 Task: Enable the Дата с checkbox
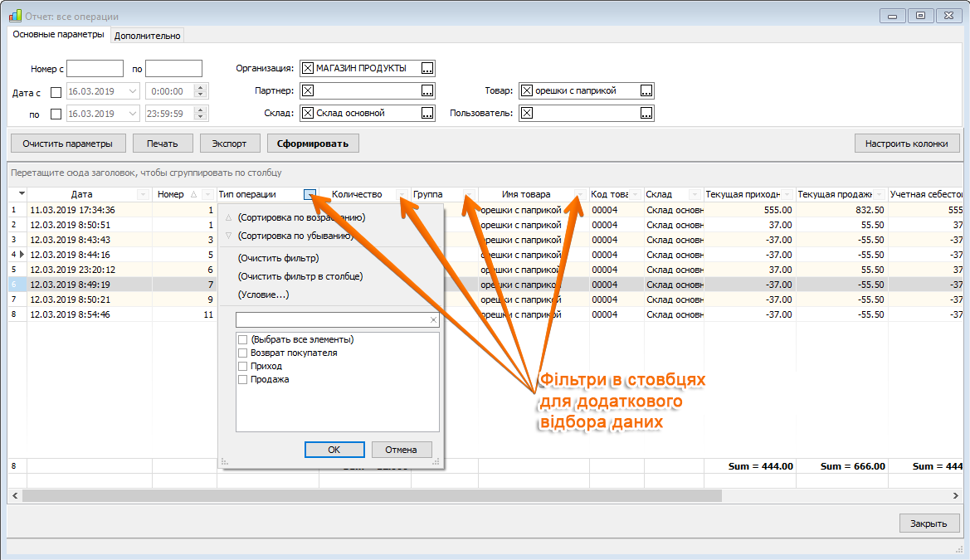(56, 92)
